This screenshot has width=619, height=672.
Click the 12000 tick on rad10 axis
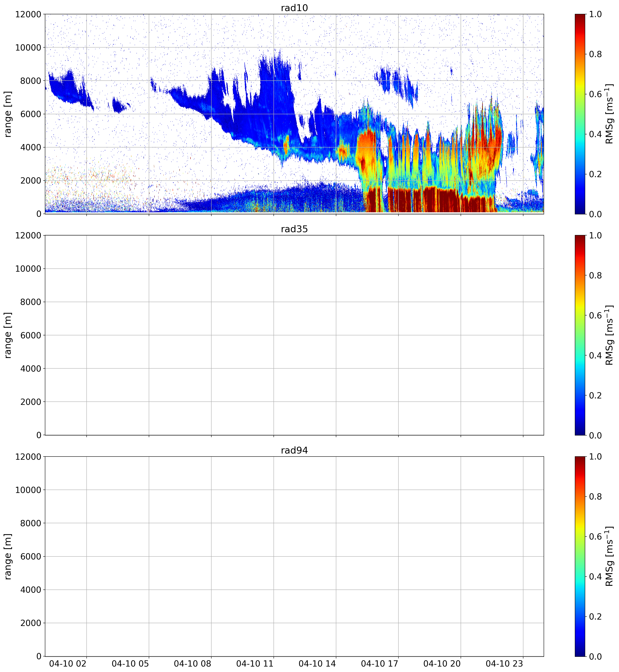point(28,14)
